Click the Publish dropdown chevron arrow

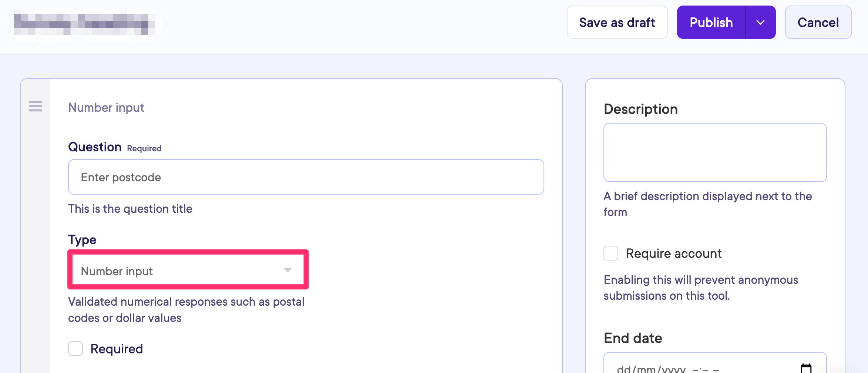pos(760,23)
